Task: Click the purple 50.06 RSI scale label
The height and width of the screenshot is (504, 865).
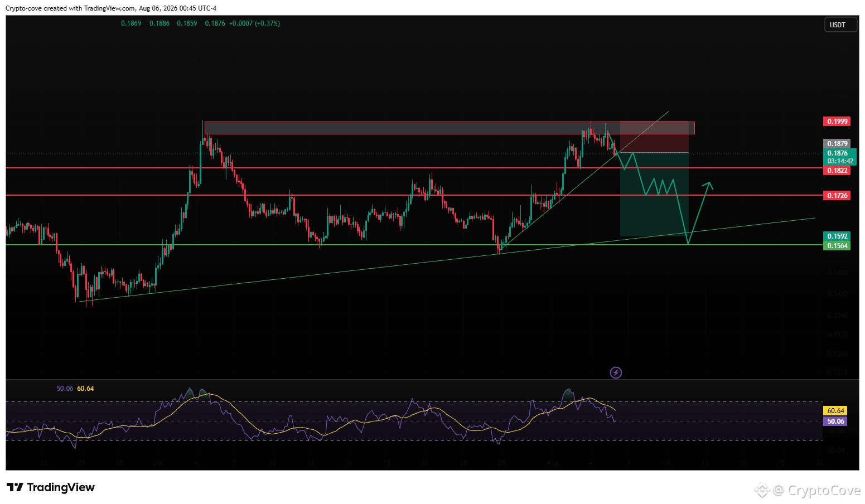Action: point(835,421)
